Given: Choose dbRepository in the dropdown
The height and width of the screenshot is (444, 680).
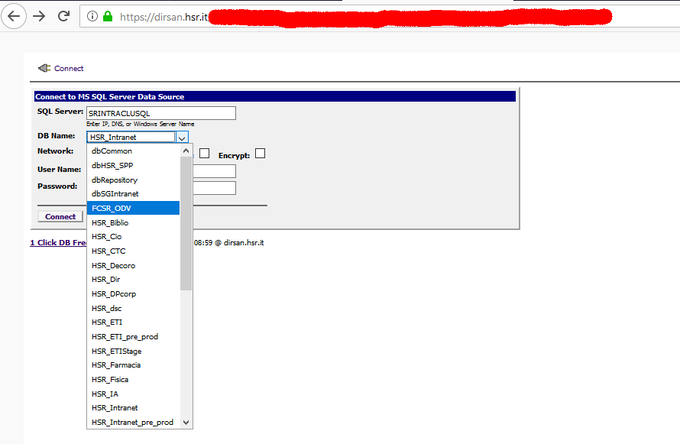Looking at the screenshot, I should click(x=133, y=180).
